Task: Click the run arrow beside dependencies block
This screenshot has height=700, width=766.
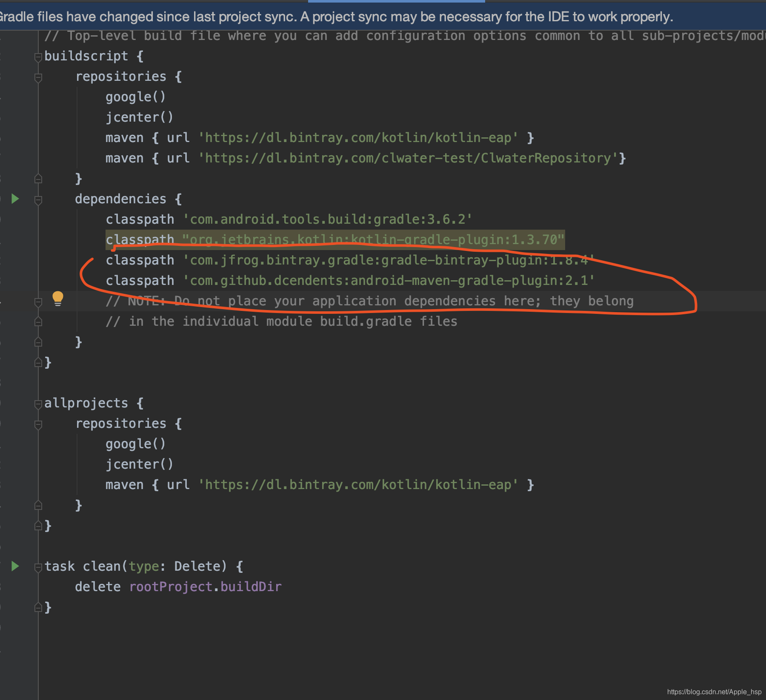Action: point(15,199)
